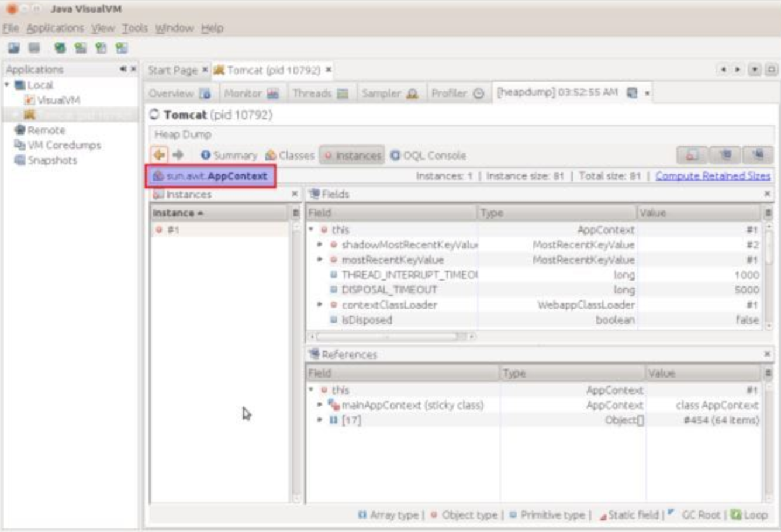Click the Fields vertical scrollbar
Image resolution: width=781 pixels, height=532 pixels.
click(x=769, y=276)
